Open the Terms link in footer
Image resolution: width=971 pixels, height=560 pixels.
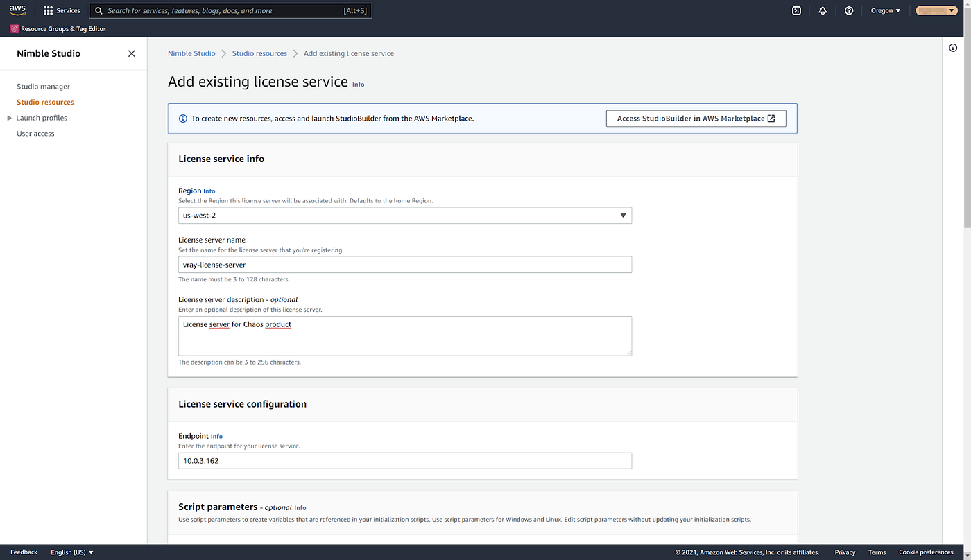point(877,552)
